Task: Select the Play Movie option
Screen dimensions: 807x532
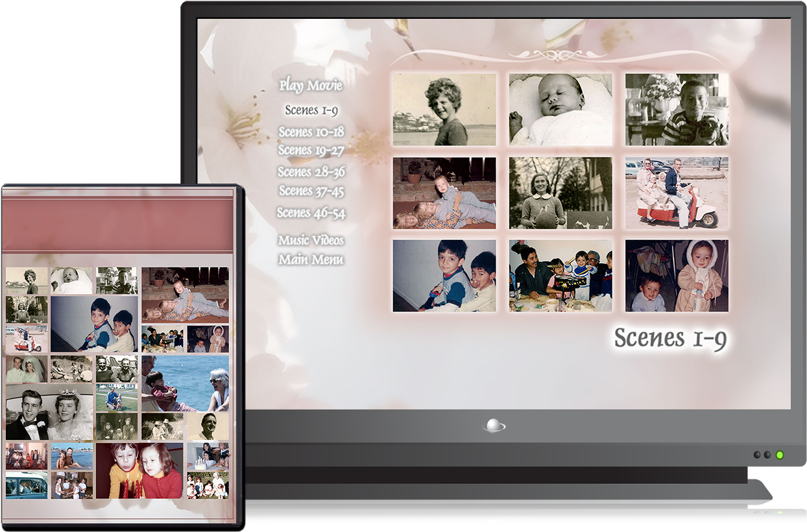Action: pyautogui.click(x=311, y=85)
